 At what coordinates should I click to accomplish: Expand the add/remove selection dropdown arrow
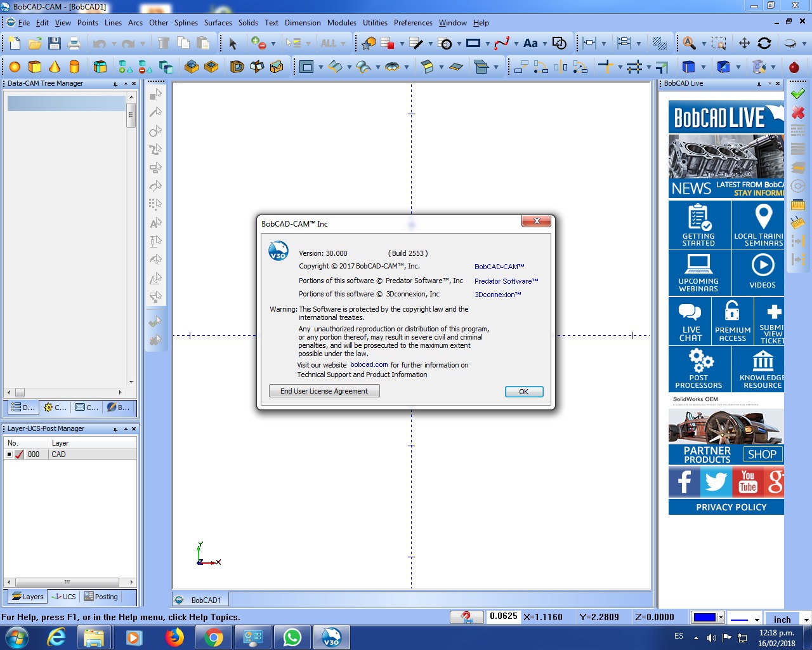pos(273,44)
